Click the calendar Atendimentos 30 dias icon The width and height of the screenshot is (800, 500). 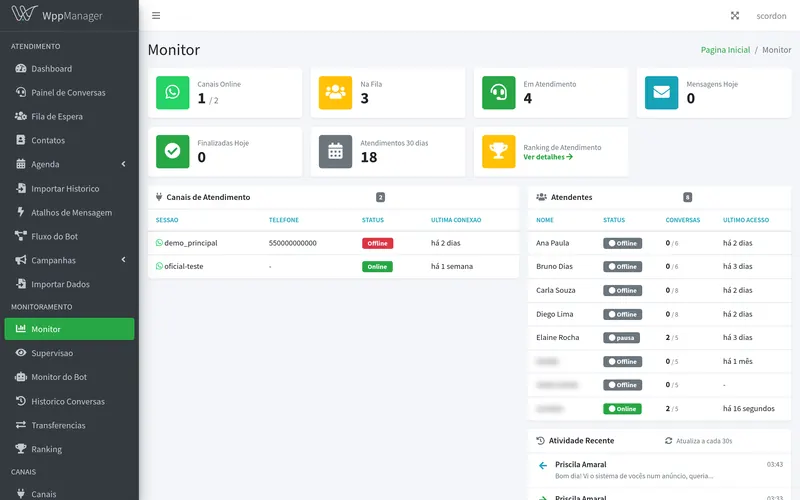click(x=335, y=152)
